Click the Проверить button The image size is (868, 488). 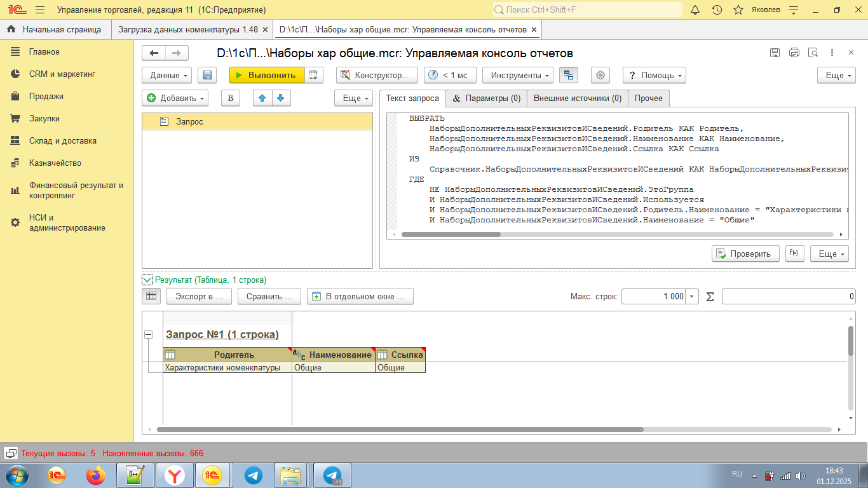746,254
